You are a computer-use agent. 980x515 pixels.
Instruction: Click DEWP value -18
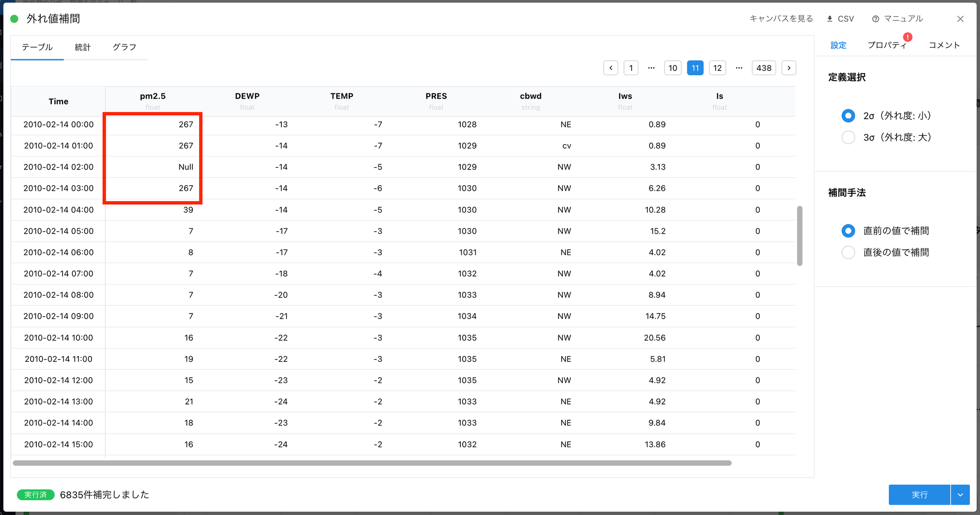281,274
